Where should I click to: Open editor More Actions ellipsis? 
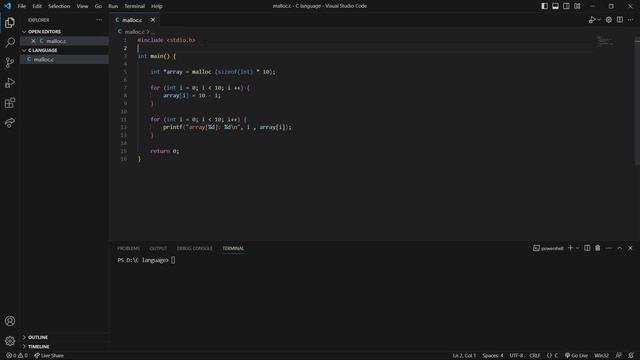coord(631,20)
